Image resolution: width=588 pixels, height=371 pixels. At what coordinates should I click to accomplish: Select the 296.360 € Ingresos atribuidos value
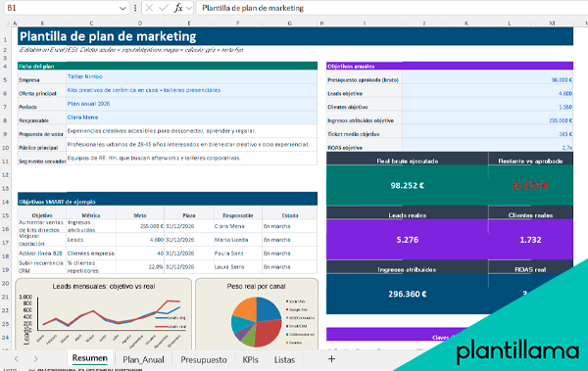[x=408, y=294]
